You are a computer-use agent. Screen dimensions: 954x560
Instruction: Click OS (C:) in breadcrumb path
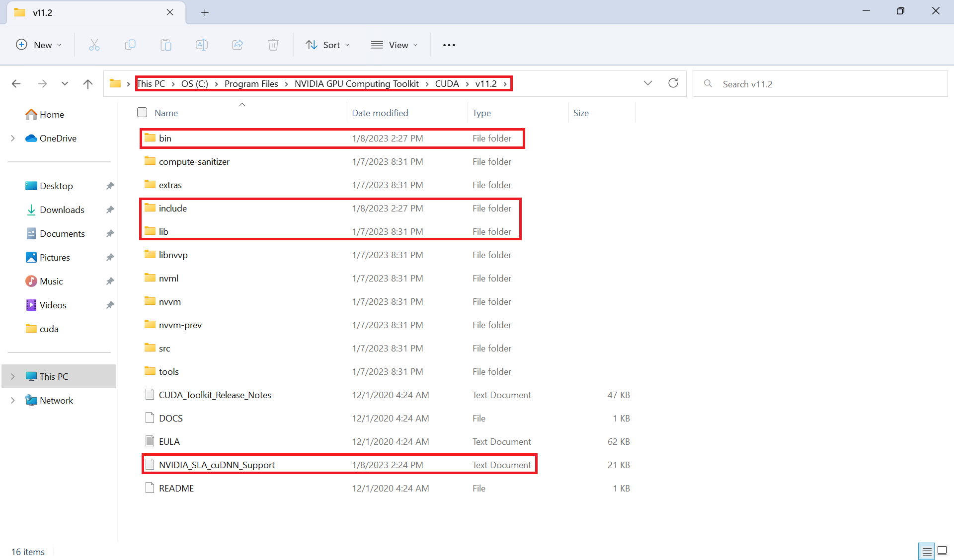(195, 84)
